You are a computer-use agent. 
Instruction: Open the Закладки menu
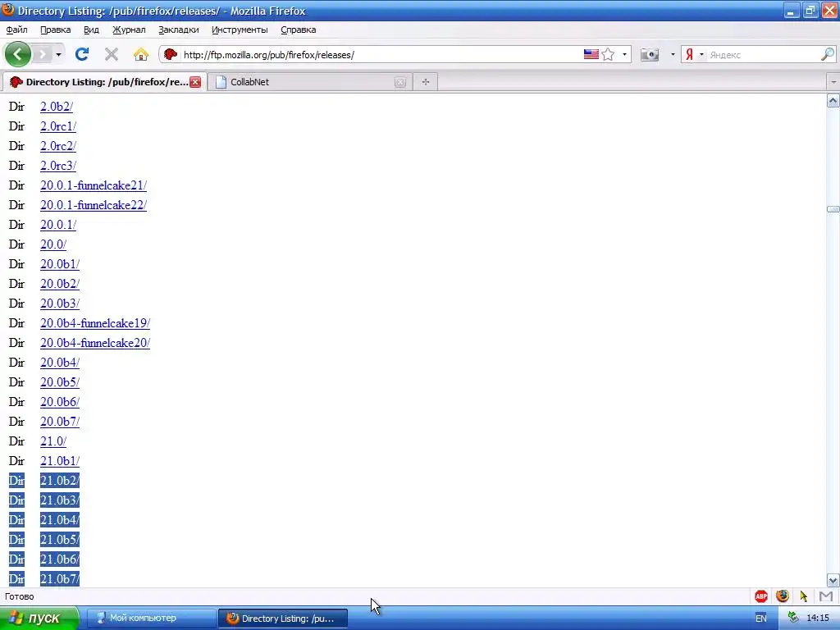(x=178, y=30)
